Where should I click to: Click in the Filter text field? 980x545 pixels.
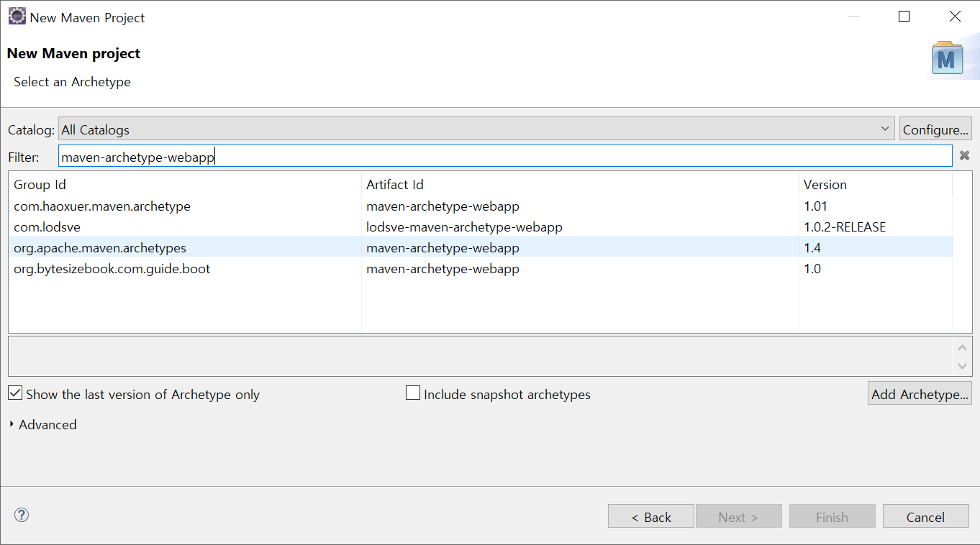(505, 156)
